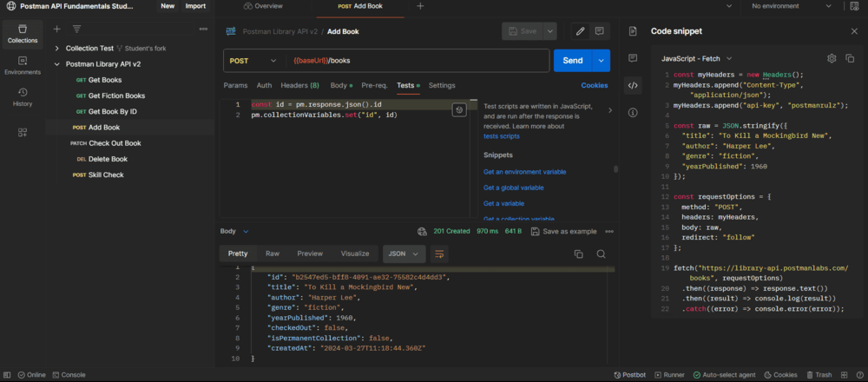Image resolution: width=868 pixels, height=382 pixels.
Task: Switch to the Headers (8) tab
Action: click(299, 86)
